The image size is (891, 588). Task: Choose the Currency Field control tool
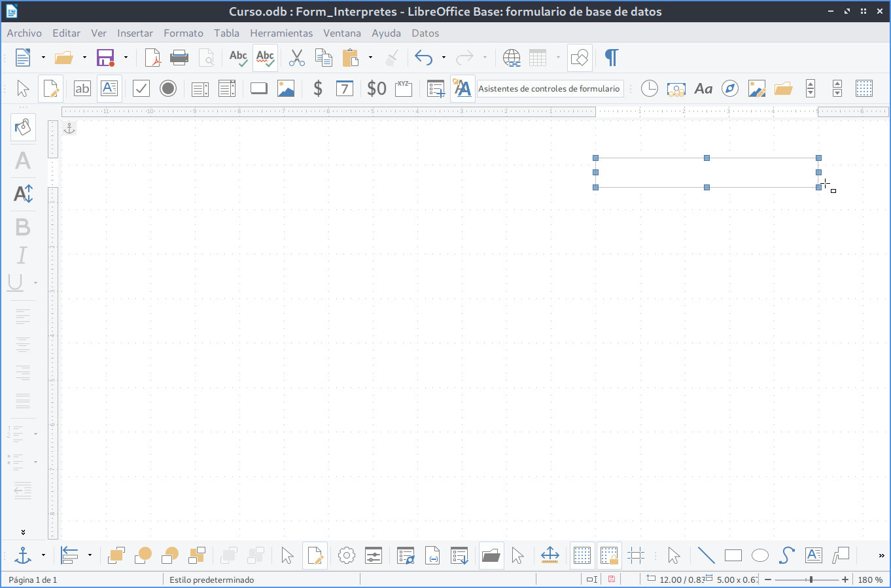click(x=318, y=88)
